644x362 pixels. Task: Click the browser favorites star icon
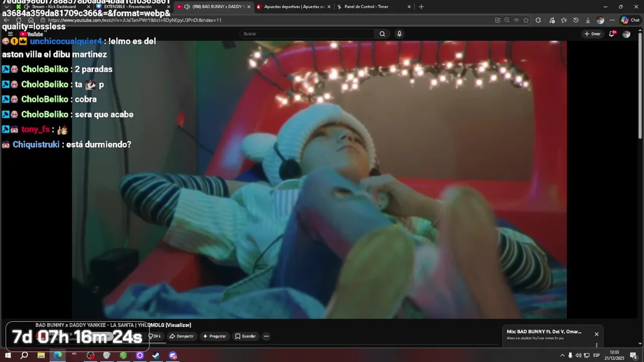click(526, 20)
